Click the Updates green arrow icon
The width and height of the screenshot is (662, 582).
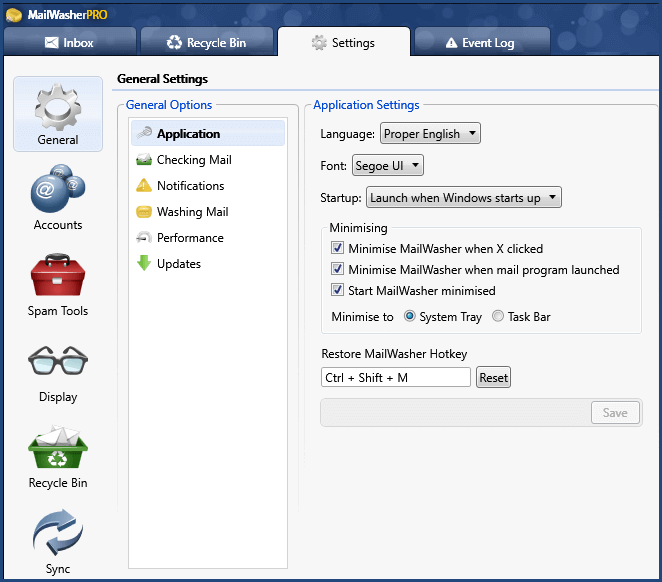[x=144, y=263]
